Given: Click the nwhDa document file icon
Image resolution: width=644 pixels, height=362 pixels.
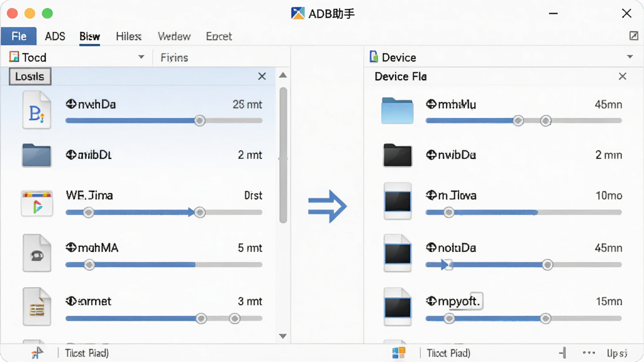Looking at the screenshot, I should 36,110.
